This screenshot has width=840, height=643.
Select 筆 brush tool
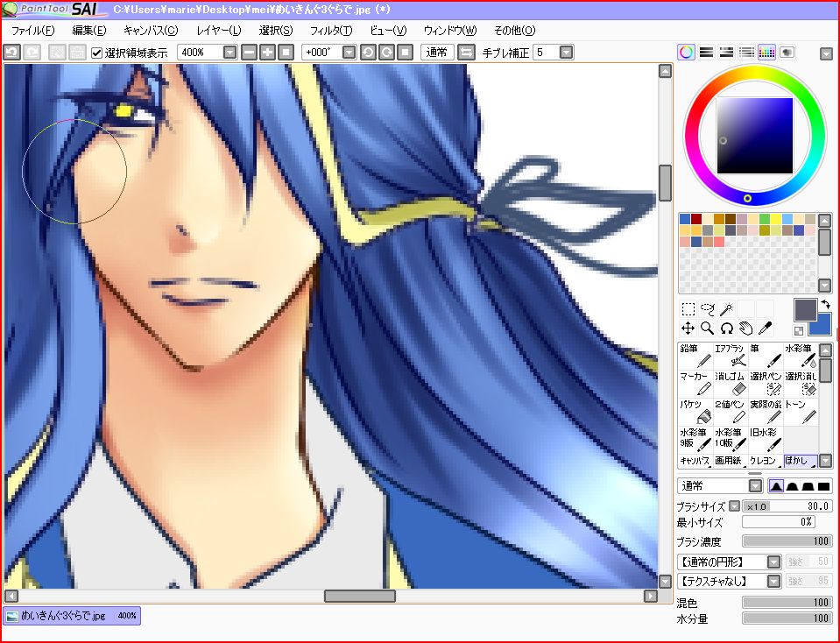(766, 357)
